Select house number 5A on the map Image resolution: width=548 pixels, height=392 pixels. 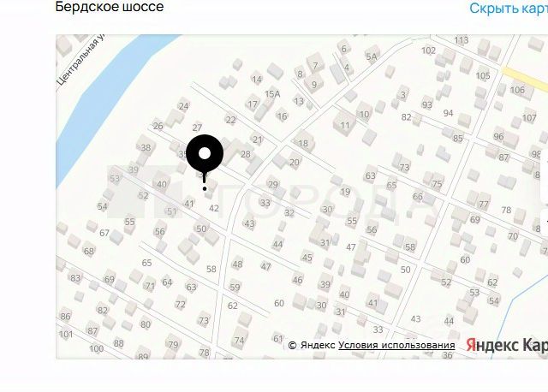371,56
